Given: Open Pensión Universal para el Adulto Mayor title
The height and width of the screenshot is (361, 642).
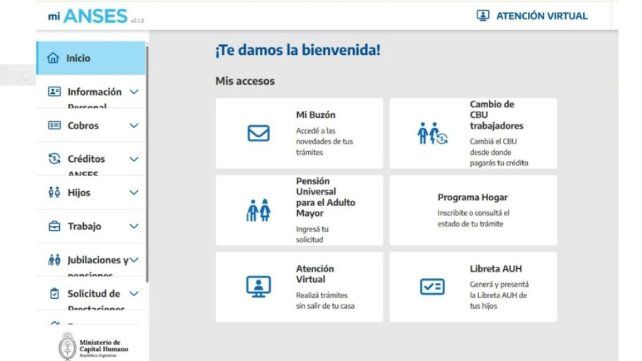Looking at the screenshot, I should (x=326, y=197).
